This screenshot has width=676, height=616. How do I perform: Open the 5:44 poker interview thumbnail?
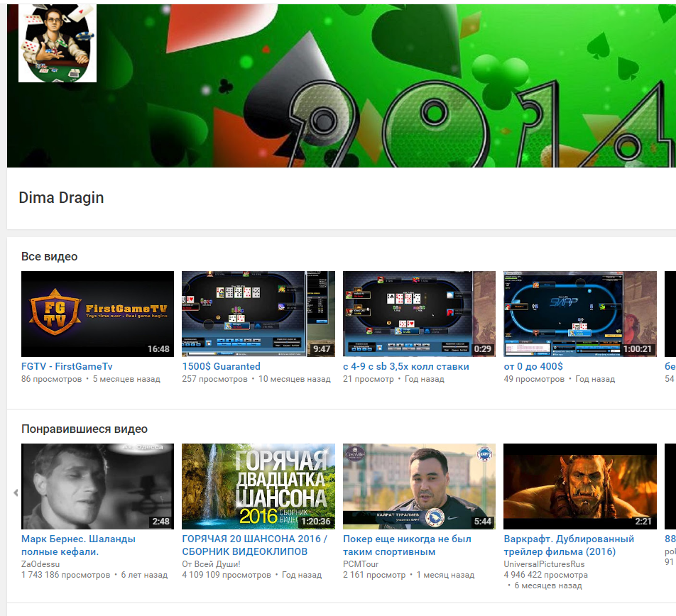point(419,486)
